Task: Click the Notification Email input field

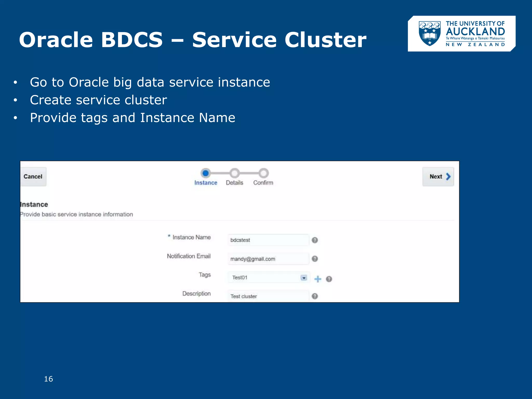Action: tap(268, 259)
